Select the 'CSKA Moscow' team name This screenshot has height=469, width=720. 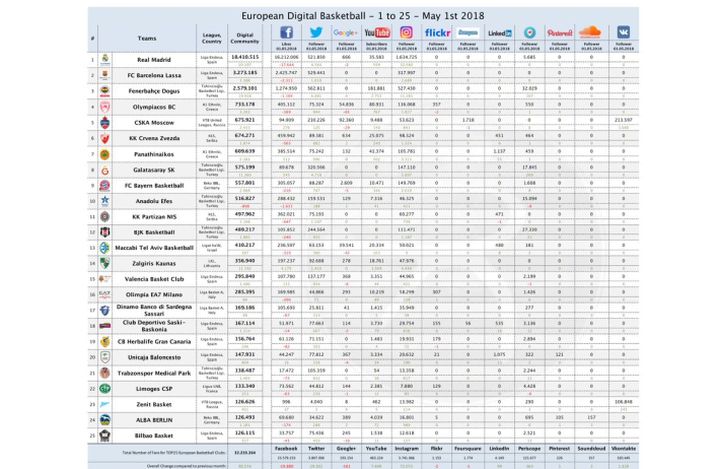tap(154, 123)
